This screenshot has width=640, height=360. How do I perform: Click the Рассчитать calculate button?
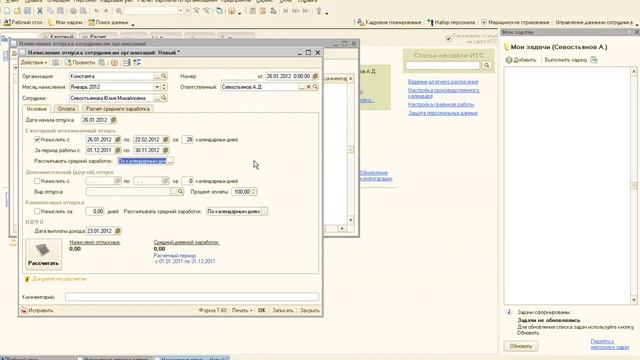[x=44, y=254]
